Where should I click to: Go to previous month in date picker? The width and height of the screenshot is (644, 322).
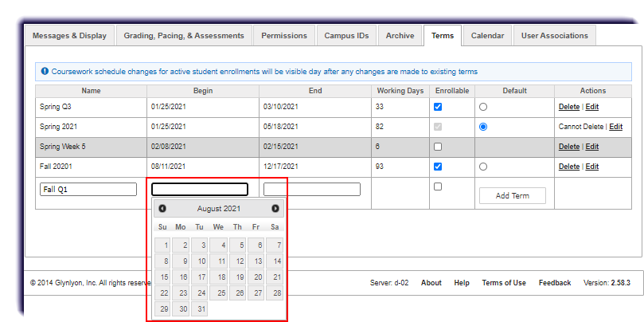pyautogui.click(x=162, y=209)
